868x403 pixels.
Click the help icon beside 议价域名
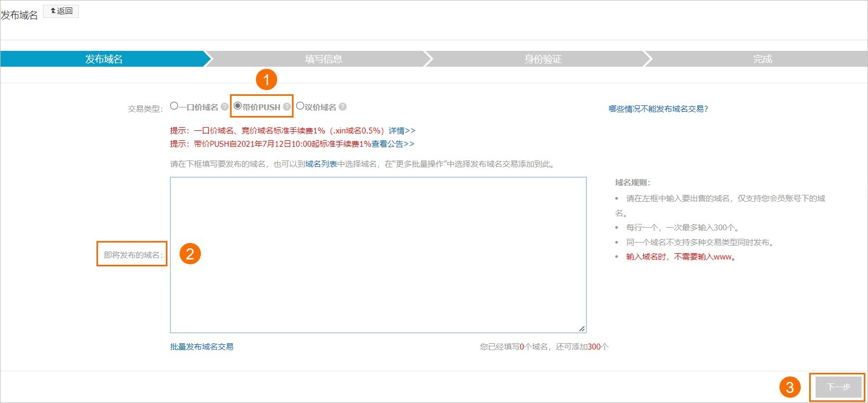tap(343, 107)
